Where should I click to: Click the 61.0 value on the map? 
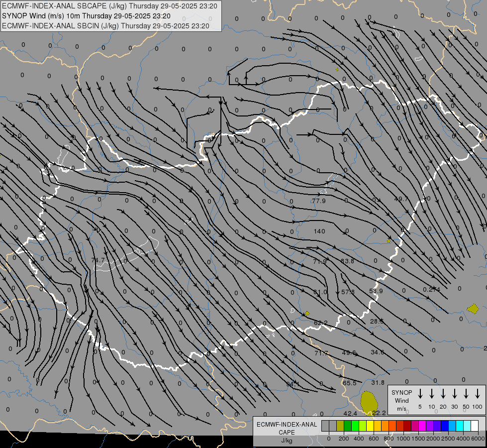click(x=320, y=292)
